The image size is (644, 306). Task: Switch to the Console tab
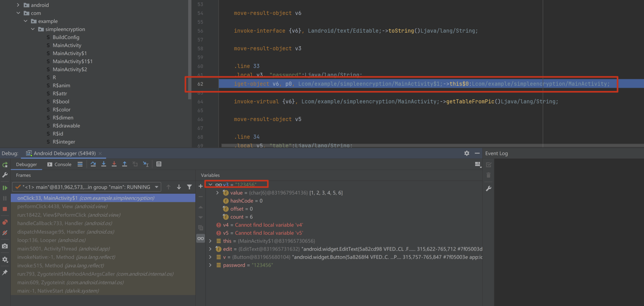click(x=59, y=164)
